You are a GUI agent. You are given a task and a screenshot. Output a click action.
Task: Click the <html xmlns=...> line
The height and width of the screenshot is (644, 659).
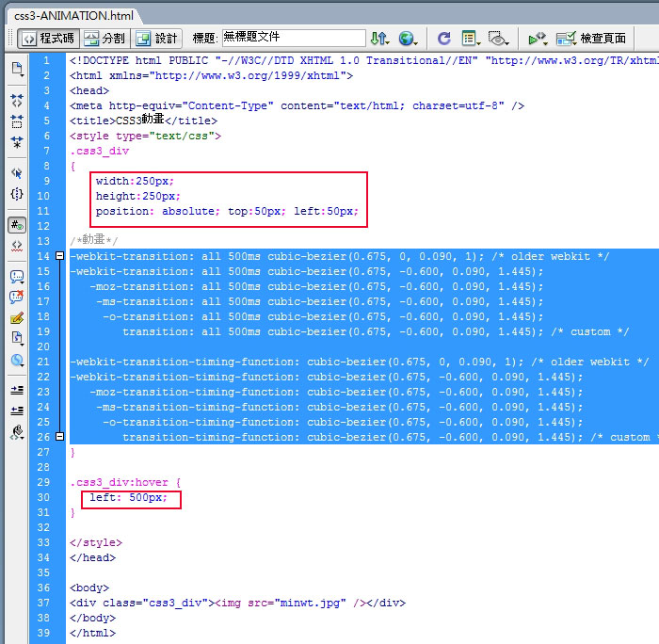click(212, 75)
